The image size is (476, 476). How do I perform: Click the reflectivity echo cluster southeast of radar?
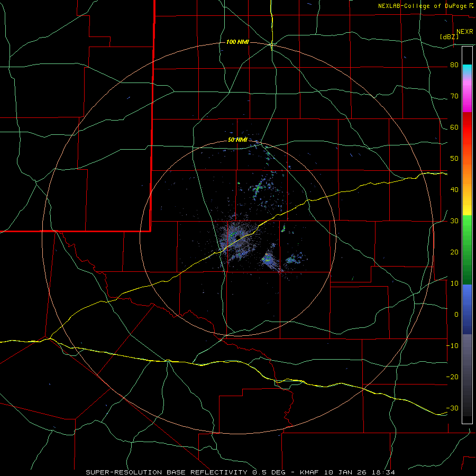(x=270, y=261)
